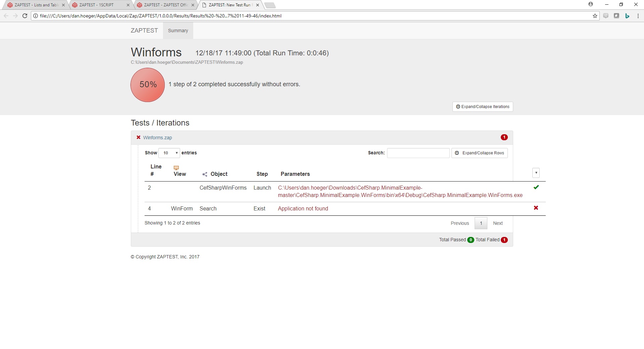Collapse the Winforms.zap iteration
Screen dimensions: 644x349
pos(157,138)
